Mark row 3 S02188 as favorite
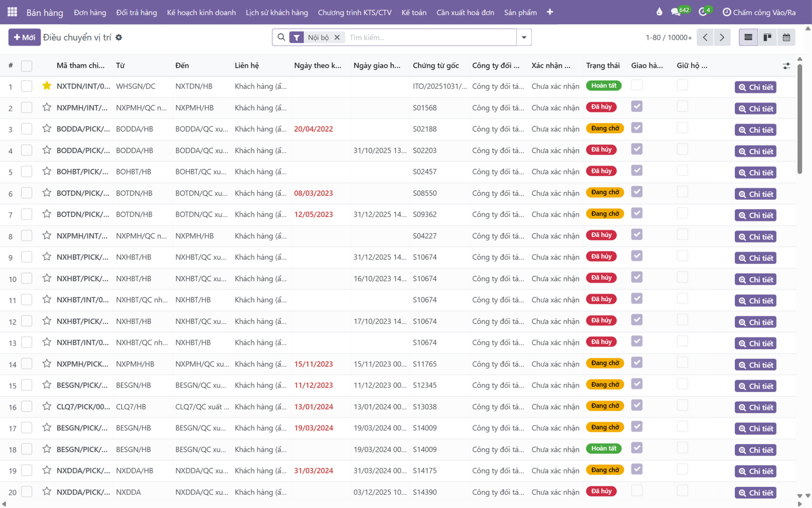Viewport: 812px width, 508px height. pos(47,129)
